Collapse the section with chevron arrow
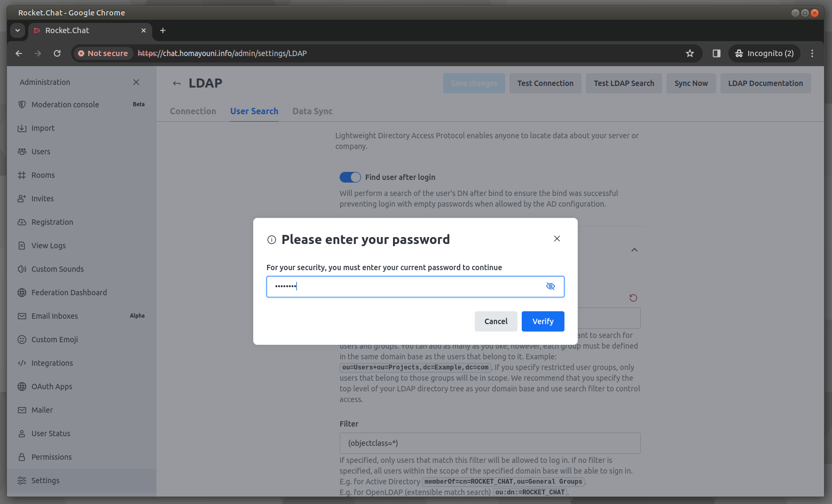This screenshot has height=504, width=832. coord(634,250)
